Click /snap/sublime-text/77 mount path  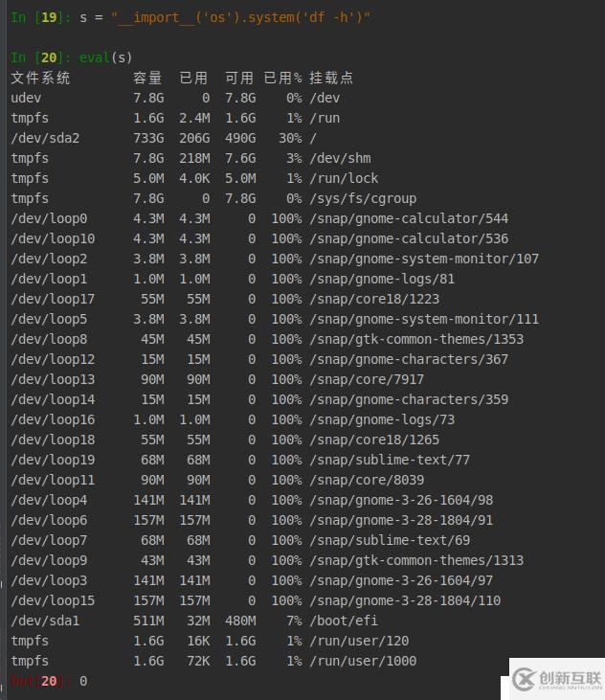tap(390, 460)
